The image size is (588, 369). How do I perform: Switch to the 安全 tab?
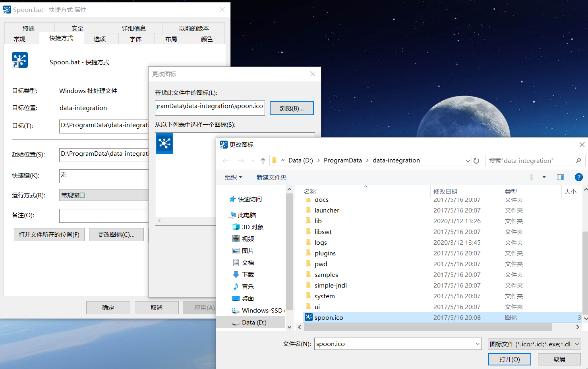(x=77, y=28)
